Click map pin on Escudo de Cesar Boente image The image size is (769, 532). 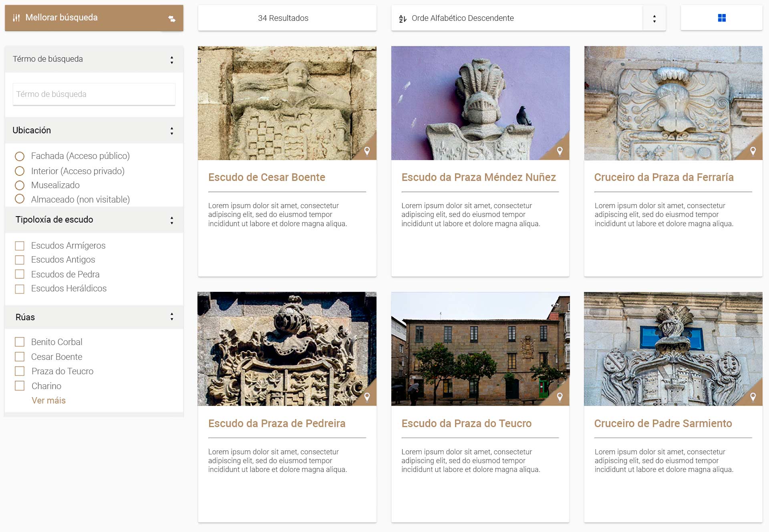pos(367,151)
